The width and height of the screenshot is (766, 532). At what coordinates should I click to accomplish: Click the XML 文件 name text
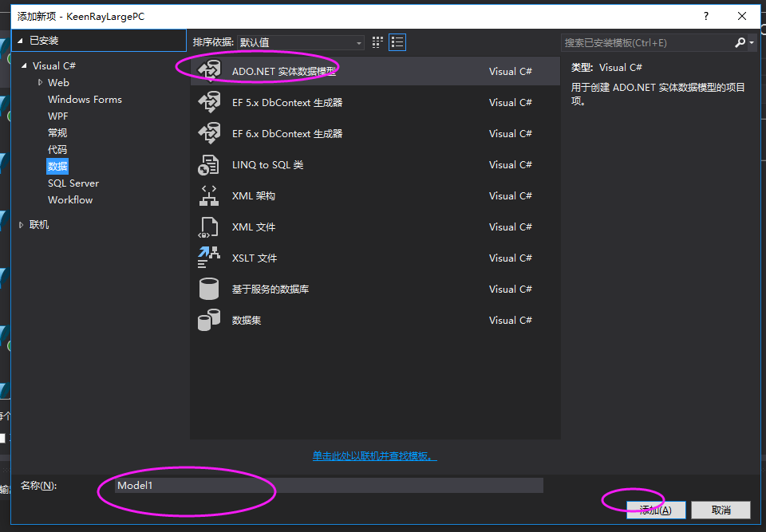click(254, 227)
